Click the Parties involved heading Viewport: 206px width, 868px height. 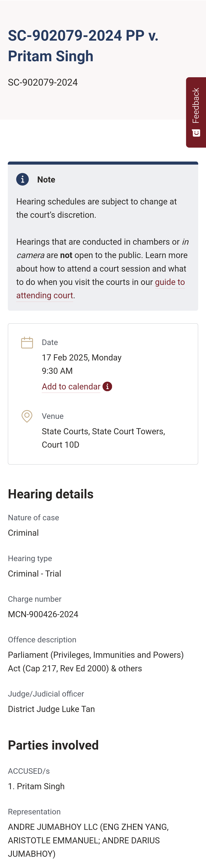tap(53, 745)
